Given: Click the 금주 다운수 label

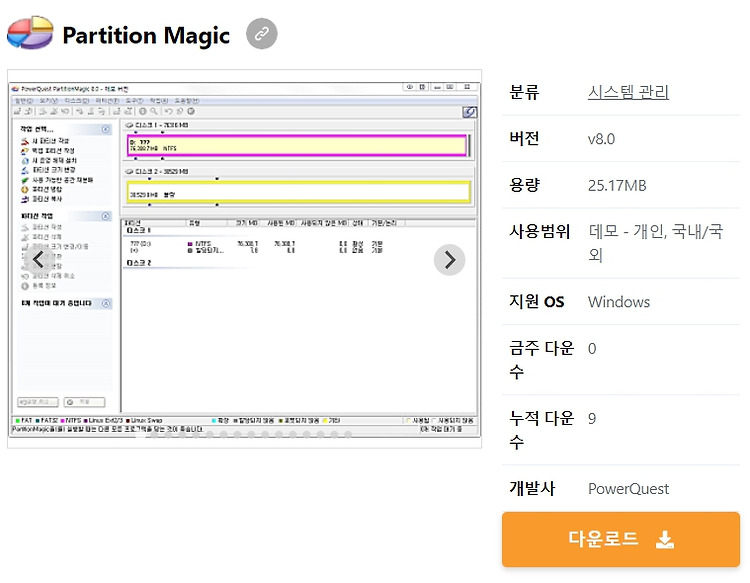Looking at the screenshot, I should click(x=541, y=360).
